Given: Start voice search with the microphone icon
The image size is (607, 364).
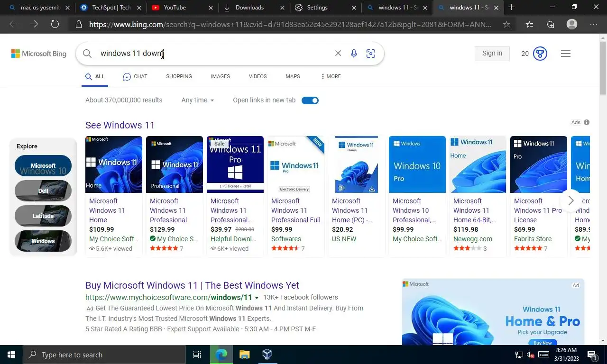Looking at the screenshot, I should click(354, 54).
